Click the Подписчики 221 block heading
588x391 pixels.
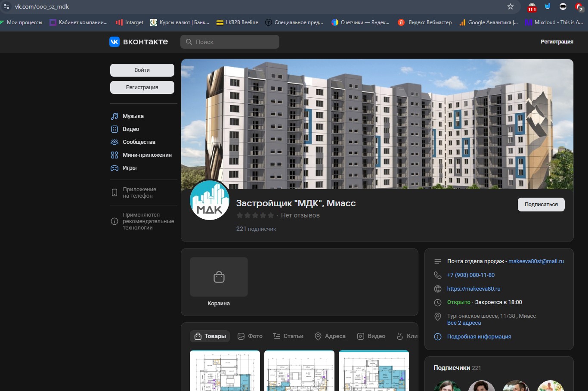[457, 368]
